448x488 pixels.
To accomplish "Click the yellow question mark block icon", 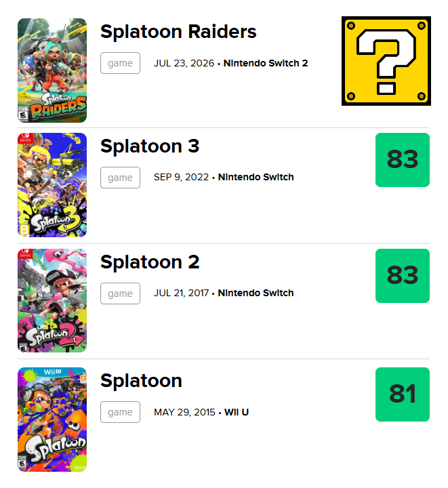I will point(386,61).
